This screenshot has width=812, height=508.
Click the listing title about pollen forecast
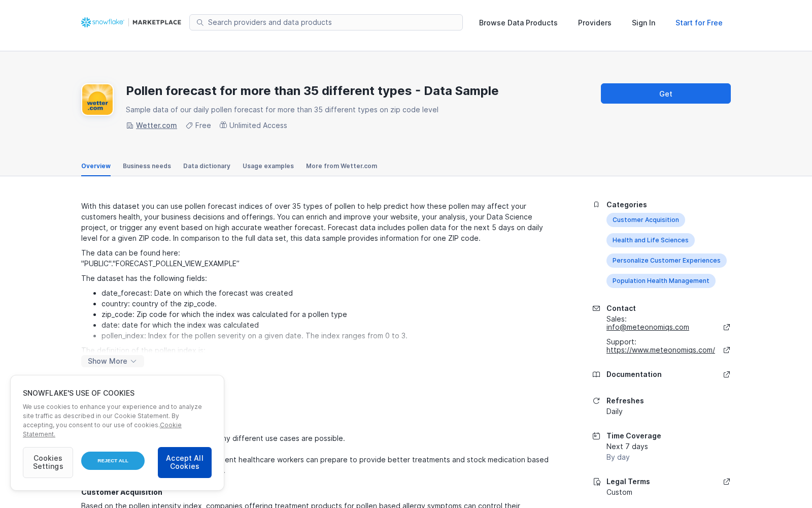[312, 91]
